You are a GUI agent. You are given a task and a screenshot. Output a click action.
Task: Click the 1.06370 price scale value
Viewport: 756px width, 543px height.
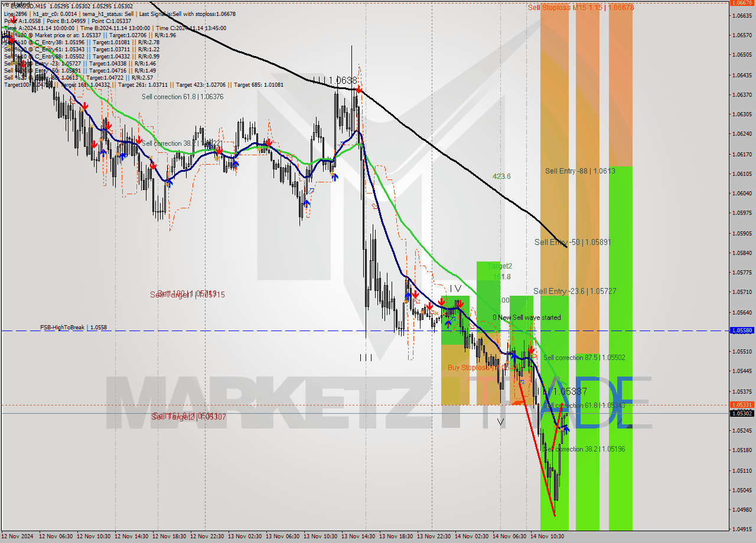[742, 94]
